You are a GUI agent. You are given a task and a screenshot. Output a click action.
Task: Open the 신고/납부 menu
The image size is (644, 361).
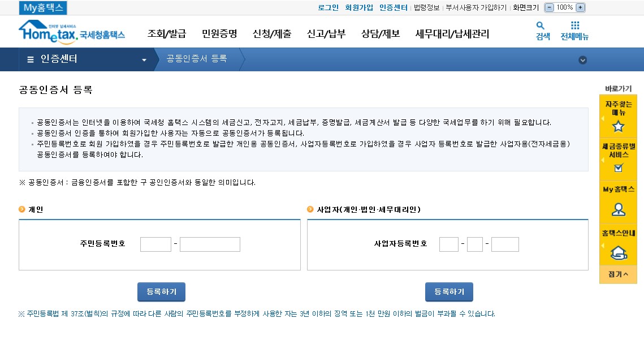click(x=326, y=34)
